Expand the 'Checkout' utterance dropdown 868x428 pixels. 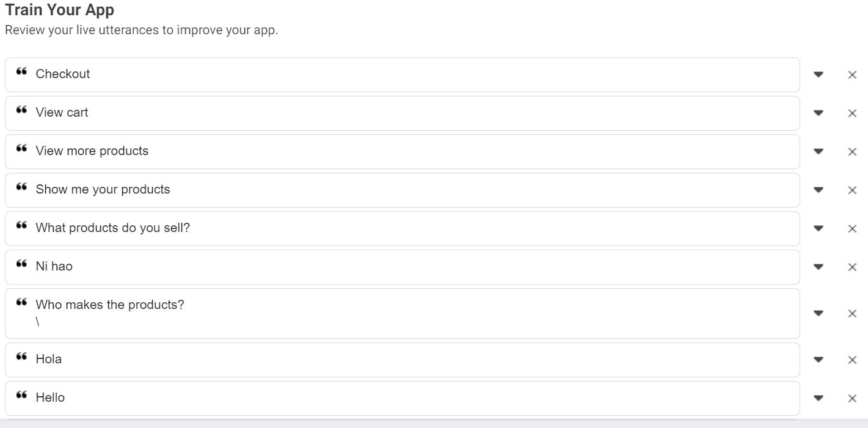pos(819,74)
